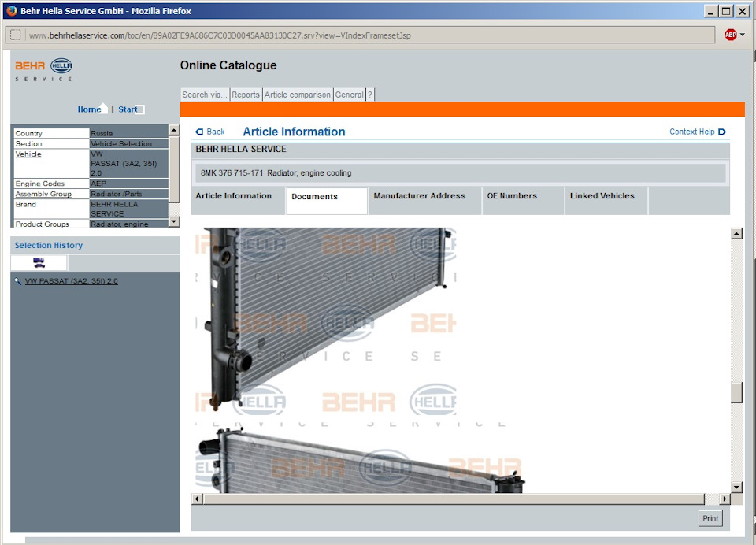Screen dimensions: 756x545
Task: Click the Back arrow icon
Action: click(x=199, y=132)
